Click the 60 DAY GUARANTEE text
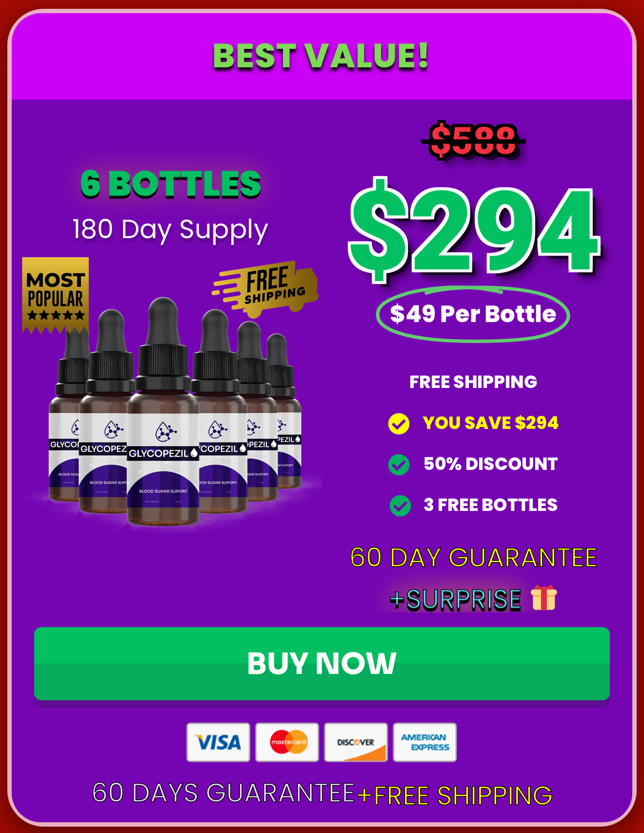This screenshot has height=833, width=644. tap(474, 557)
